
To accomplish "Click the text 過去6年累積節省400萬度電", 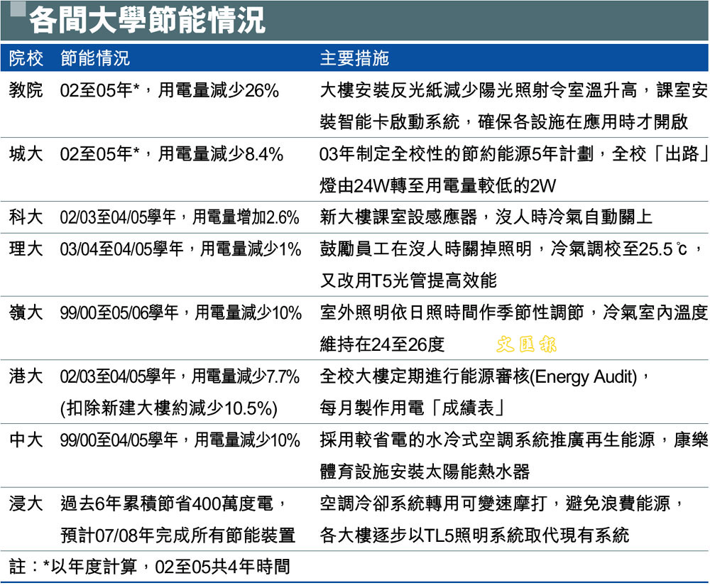I will [x=173, y=503].
